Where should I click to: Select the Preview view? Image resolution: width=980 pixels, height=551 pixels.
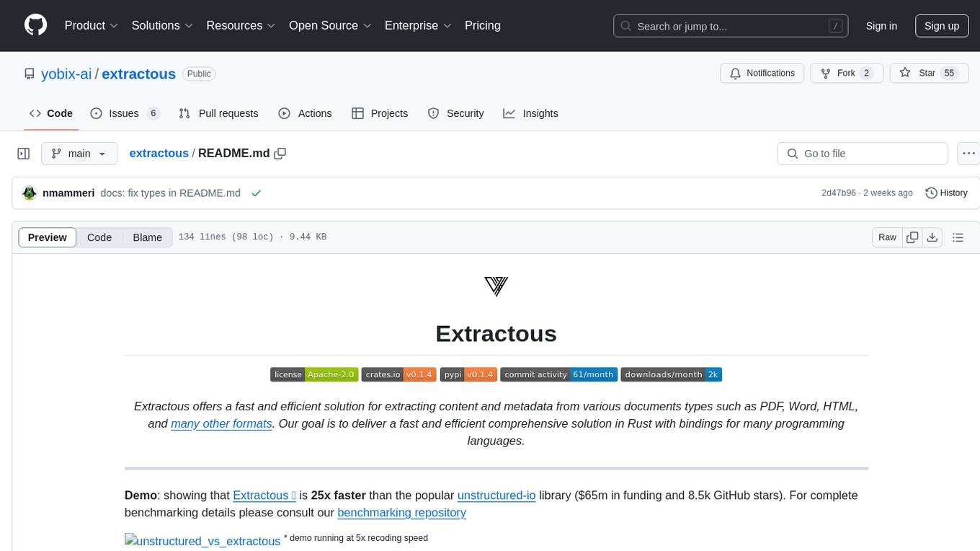coord(47,237)
